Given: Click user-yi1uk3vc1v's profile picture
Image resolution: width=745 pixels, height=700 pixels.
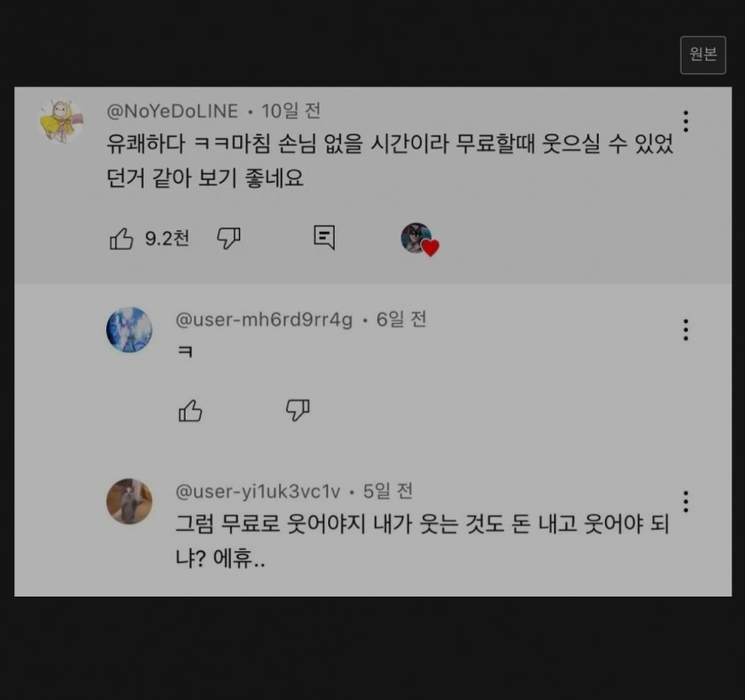Looking at the screenshot, I should tap(129, 501).
